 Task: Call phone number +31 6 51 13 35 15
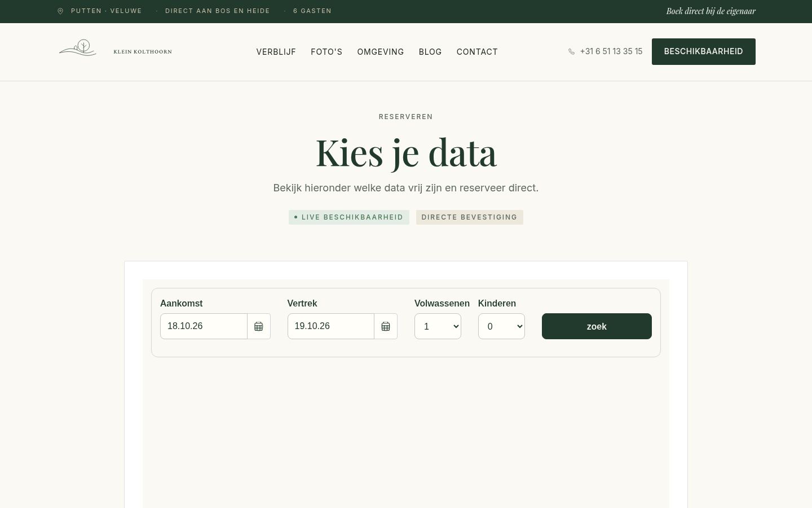pos(611,51)
